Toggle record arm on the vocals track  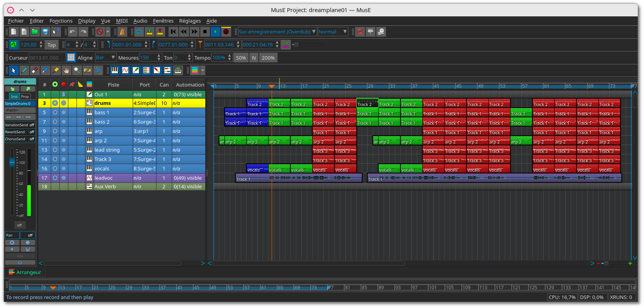(64, 168)
